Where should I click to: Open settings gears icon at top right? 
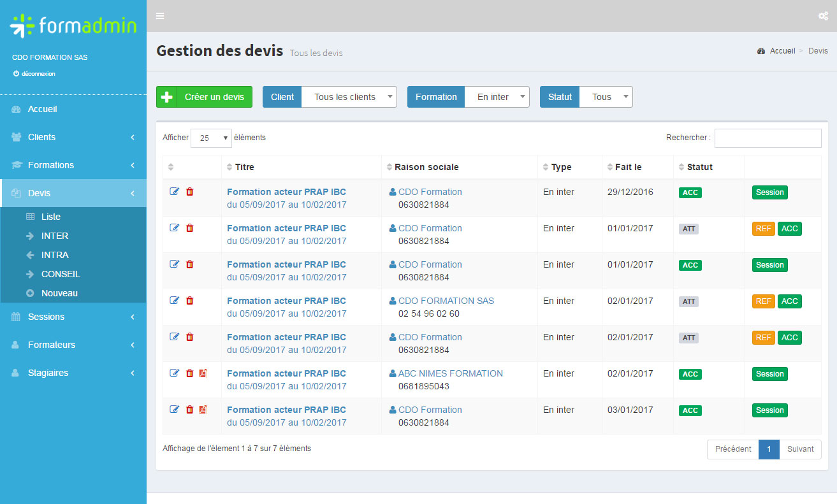click(823, 16)
